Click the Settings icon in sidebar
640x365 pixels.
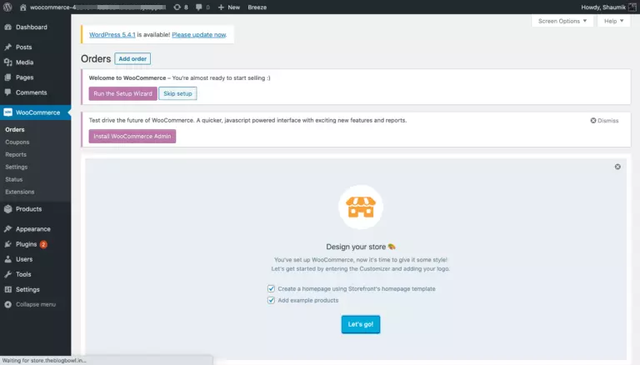tap(8, 289)
